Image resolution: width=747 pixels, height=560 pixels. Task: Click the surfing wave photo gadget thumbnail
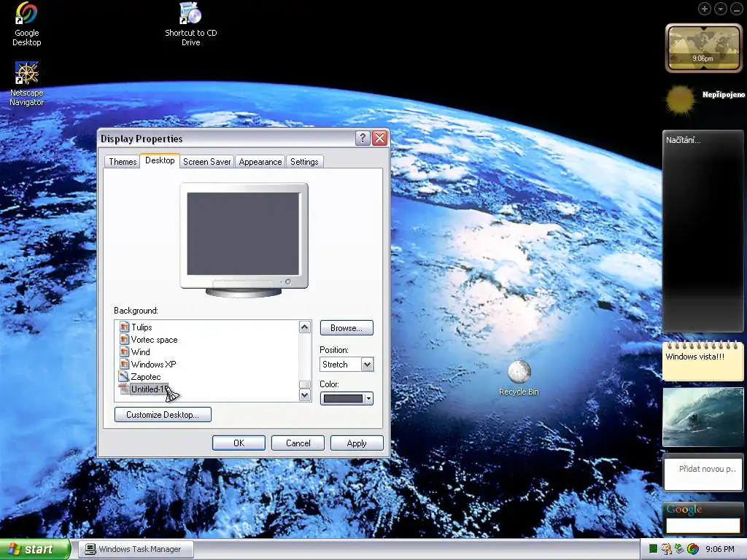point(703,417)
